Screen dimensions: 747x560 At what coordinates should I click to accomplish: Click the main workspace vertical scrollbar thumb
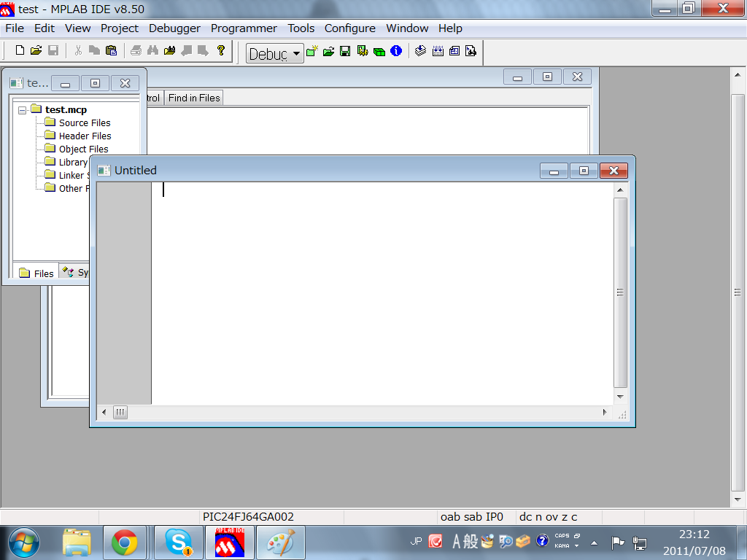point(738,293)
